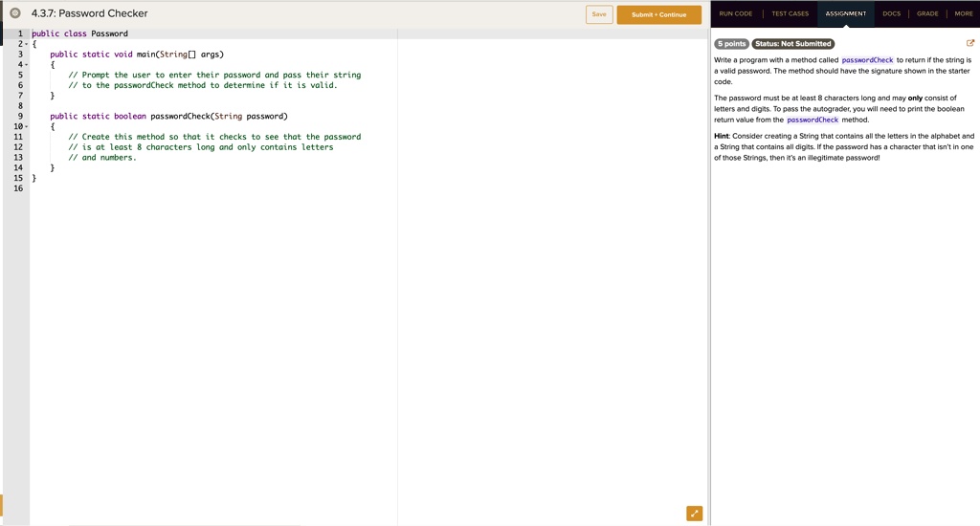Open the Test Cases tab
The height and width of the screenshot is (526, 980).
pyautogui.click(x=790, y=14)
